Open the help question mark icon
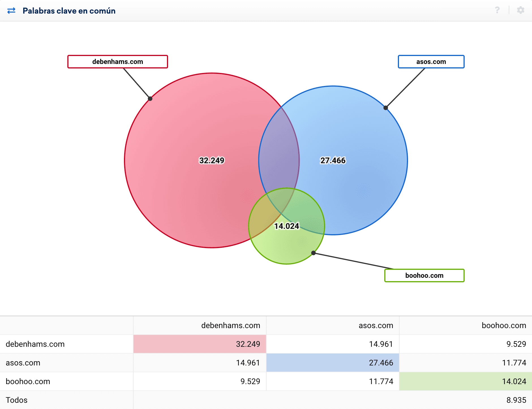Viewport: 532px width, 409px height. [497, 10]
